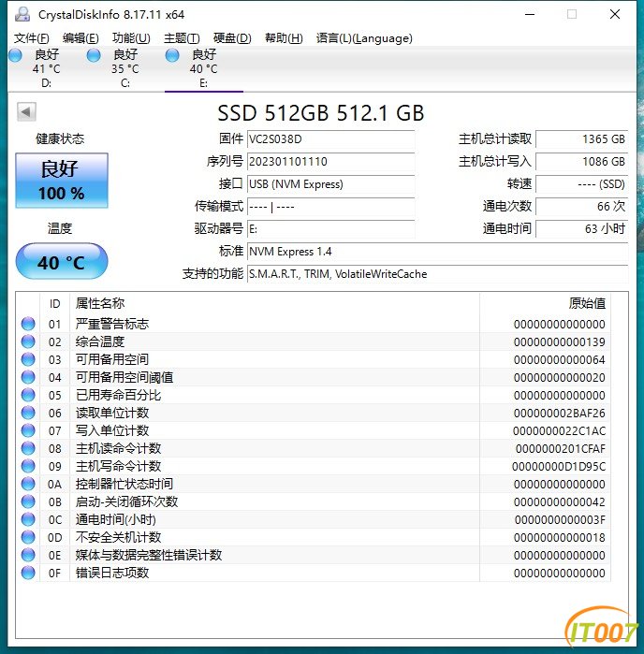Click the serial number field 202301101110
Screen dimensions: 644x654
[331, 162]
